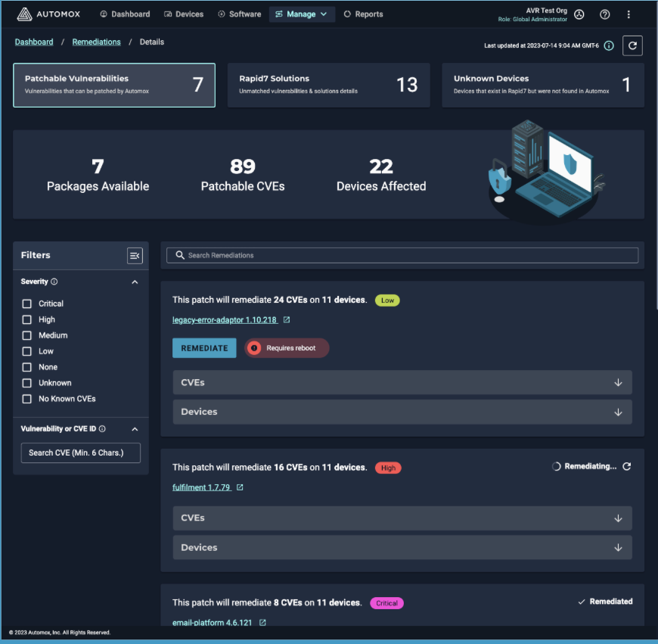The image size is (658, 644).
Task: Click the Low severity badge
Action: tap(387, 300)
